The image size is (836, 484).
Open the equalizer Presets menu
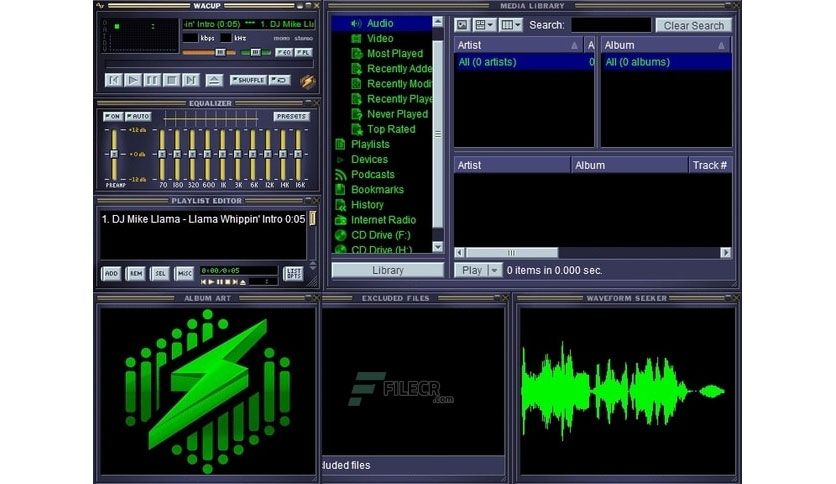[291, 117]
